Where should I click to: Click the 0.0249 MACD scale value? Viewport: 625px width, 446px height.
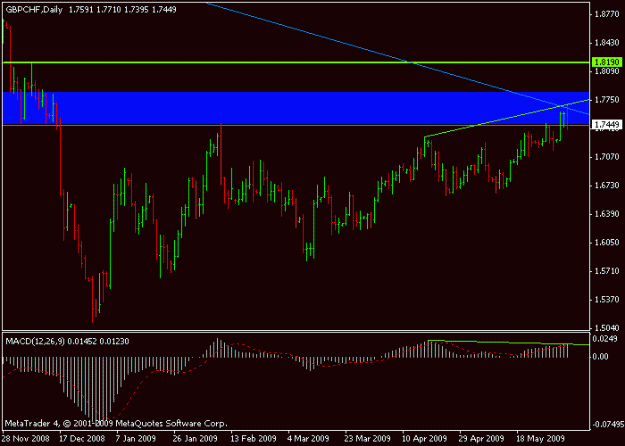point(606,339)
